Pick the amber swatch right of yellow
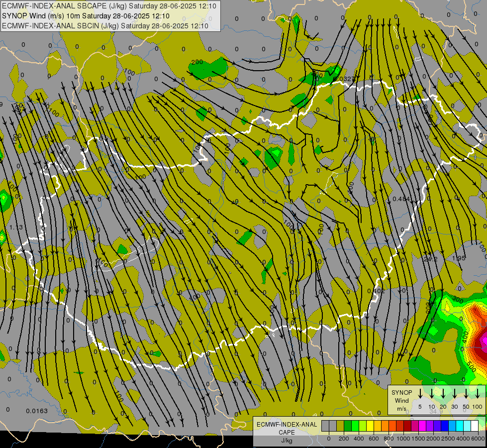Viewport: 487px width, 448px height. coord(378,426)
